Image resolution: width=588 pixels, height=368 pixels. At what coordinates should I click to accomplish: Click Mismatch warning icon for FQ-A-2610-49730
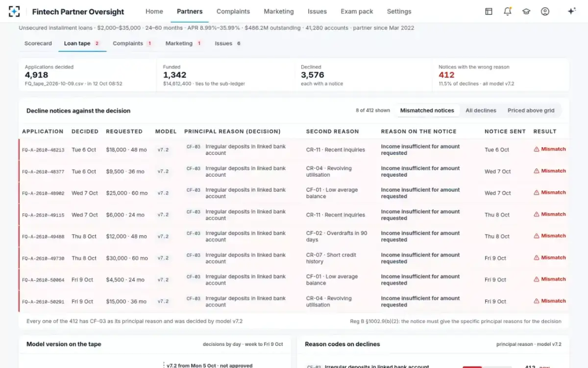tap(537, 257)
